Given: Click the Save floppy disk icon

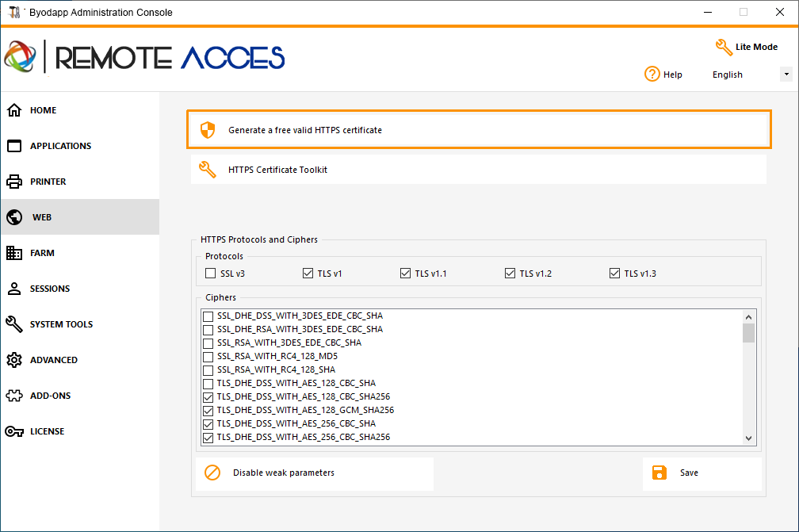Looking at the screenshot, I should [x=659, y=473].
